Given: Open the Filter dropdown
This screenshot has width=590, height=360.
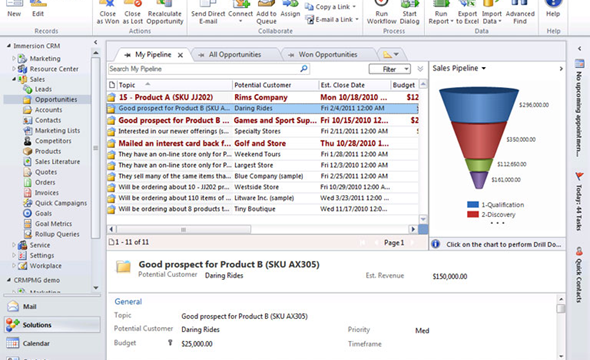Looking at the screenshot, I should pos(390,69).
